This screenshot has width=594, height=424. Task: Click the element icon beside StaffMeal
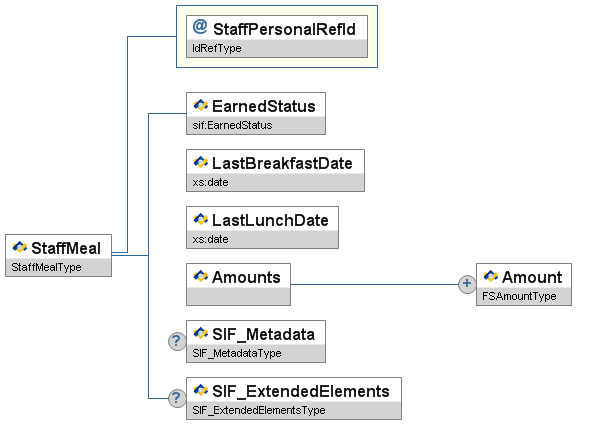point(20,247)
